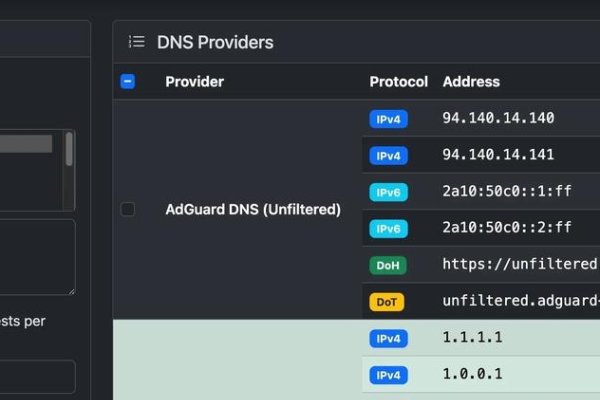This screenshot has width=600, height=400.
Task: Click the IPv4 badge for 1.0.0.1
Action: click(388, 375)
